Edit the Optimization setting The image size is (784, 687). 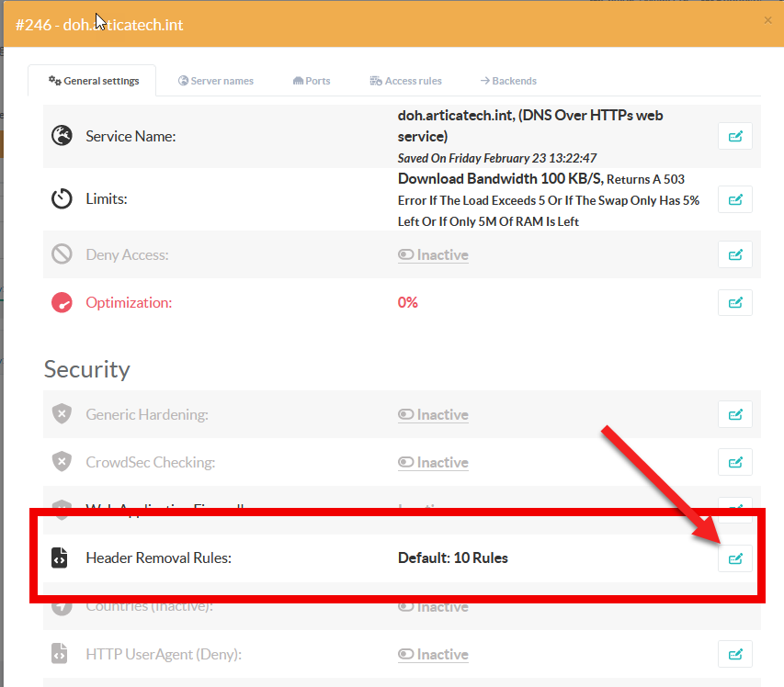click(734, 302)
